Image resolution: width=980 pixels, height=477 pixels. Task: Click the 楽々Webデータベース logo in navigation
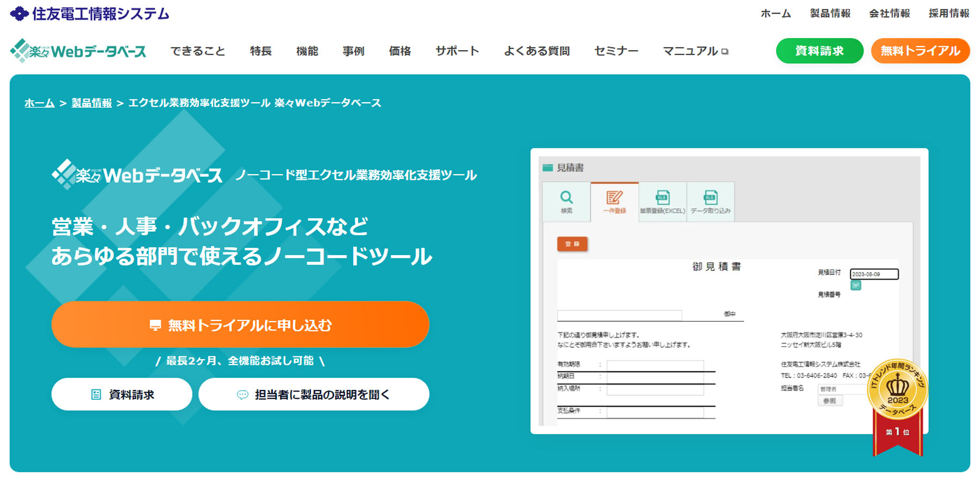tap(78, 51)
